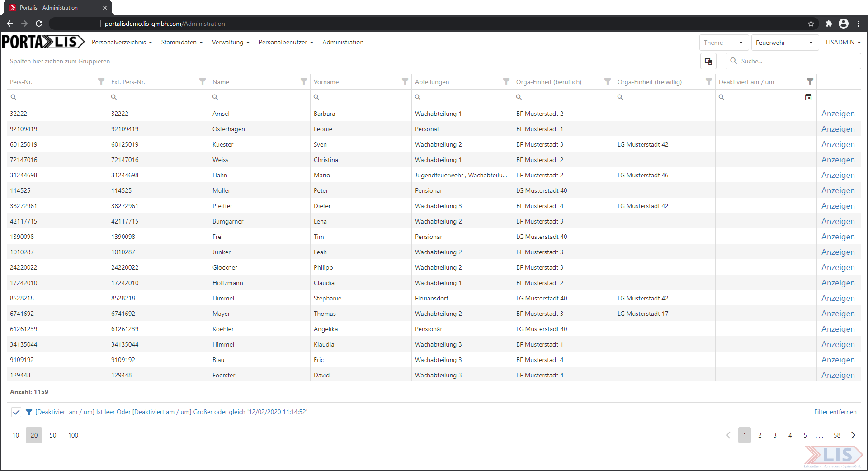Click Filter entfernen link
This screenshot has height=471, width=868.
point(835,412)
